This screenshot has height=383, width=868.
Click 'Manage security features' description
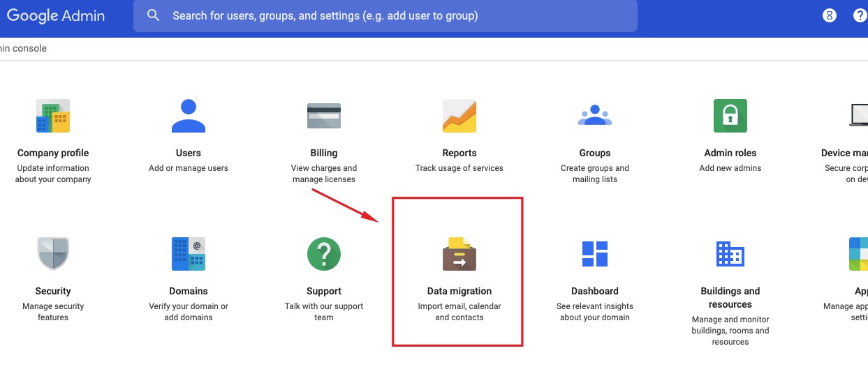coord(53,312)
